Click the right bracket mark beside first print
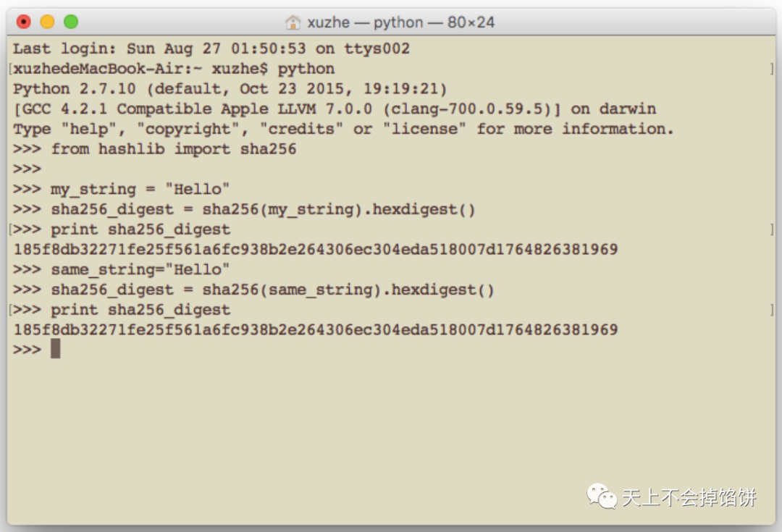Viewport: 782px width, 532px height. click(x=772, y=229)
